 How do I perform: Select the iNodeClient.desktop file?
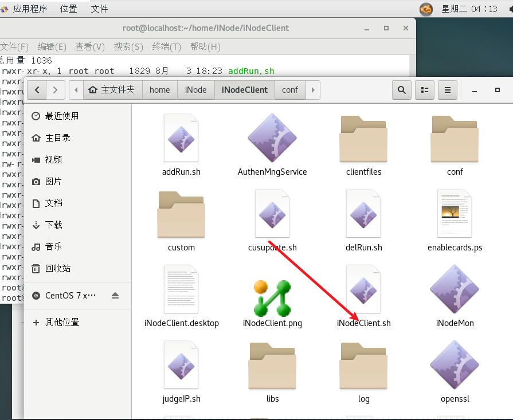pos(181,289)
